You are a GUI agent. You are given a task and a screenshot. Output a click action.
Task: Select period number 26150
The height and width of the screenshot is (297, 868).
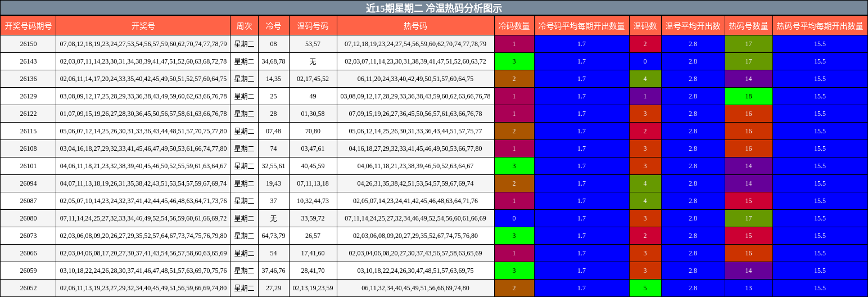click(28, 44)
